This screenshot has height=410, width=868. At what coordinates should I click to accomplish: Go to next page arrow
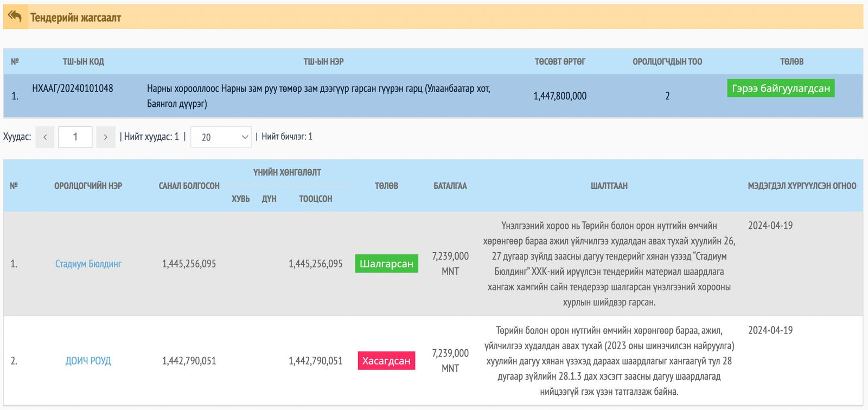coord(106,137)
